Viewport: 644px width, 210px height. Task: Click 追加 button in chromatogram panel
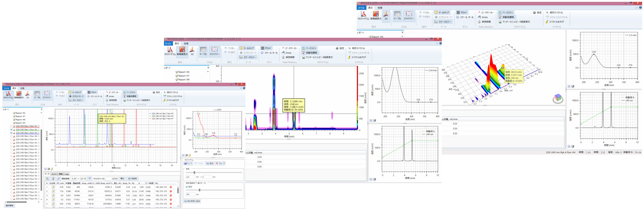[210, 163]
